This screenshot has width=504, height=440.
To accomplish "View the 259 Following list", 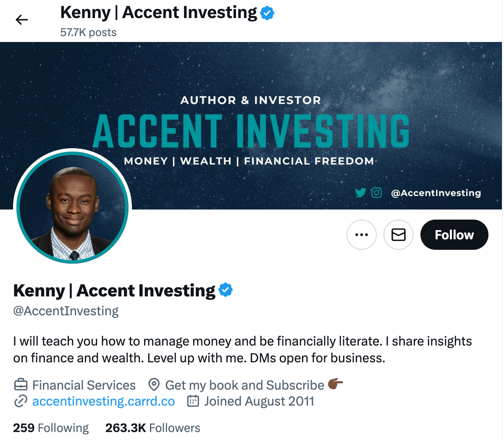I will tap(50, 428).
